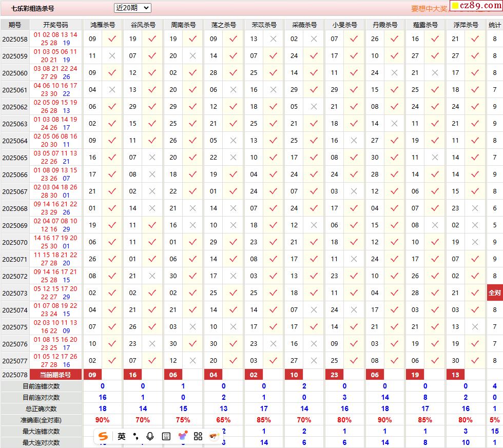Click the 目前连对次数 row label
Viewport: 503px width, 448px height.
pos(41,398)
